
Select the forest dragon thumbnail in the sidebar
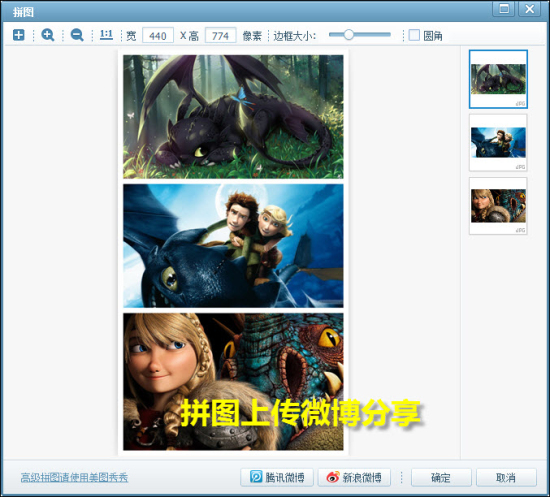pyautogui.click(x=498, y=79)
